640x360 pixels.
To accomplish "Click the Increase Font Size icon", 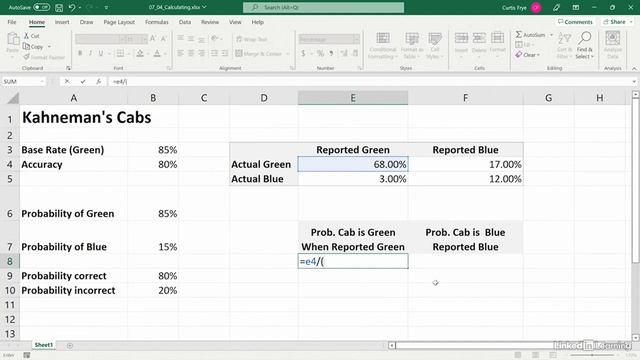I will coord(153,39).
